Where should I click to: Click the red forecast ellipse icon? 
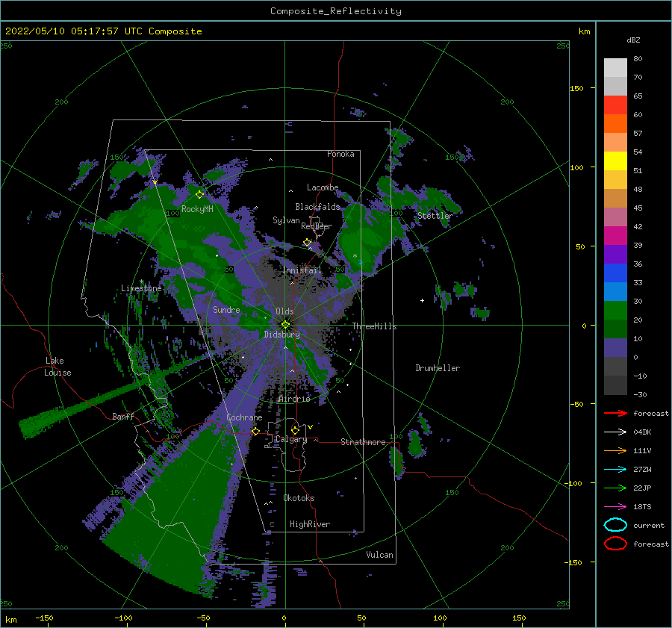615,544
